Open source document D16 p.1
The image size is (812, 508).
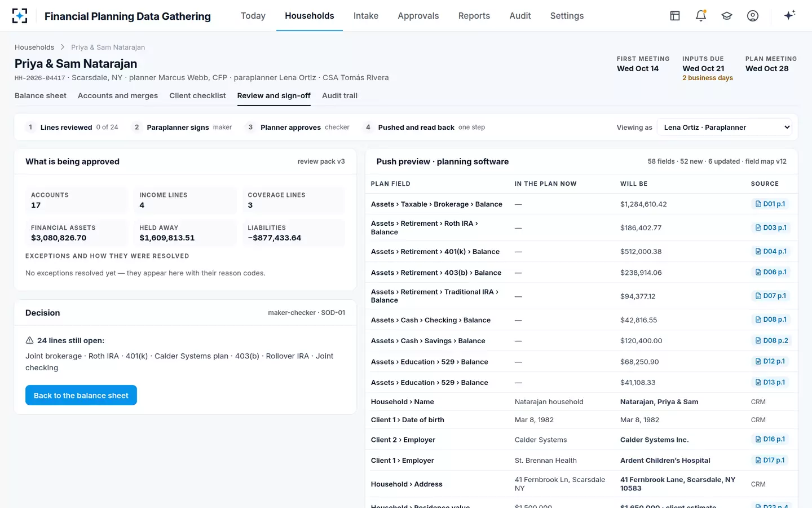pos(770,439)
